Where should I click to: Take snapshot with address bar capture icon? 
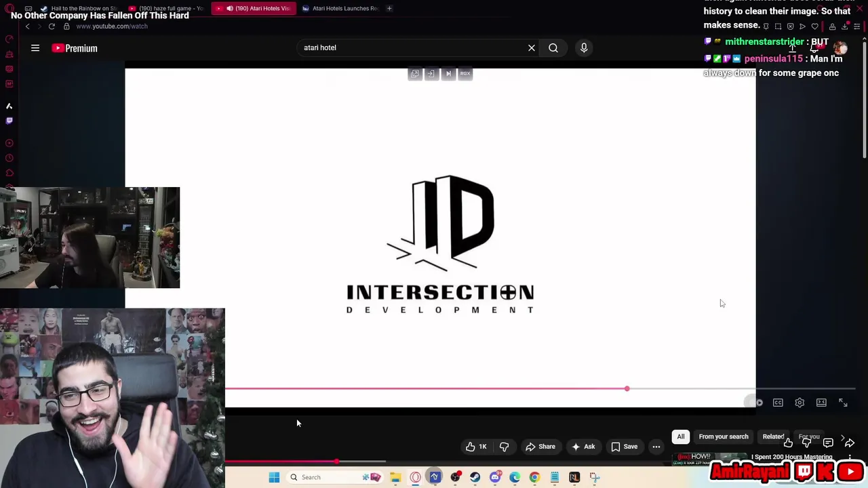pyautogui.click(x=778, y=26)
